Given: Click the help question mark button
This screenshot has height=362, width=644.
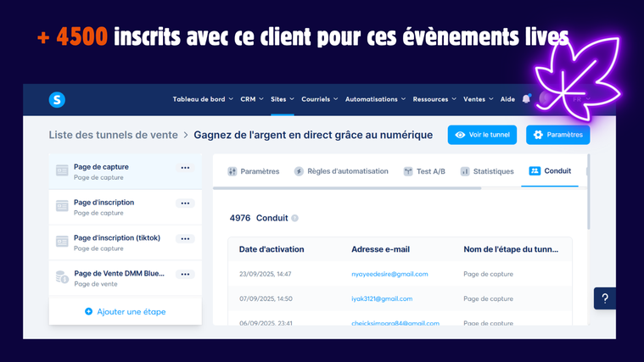Looking at the screenshot, I should tap(605, 298).
